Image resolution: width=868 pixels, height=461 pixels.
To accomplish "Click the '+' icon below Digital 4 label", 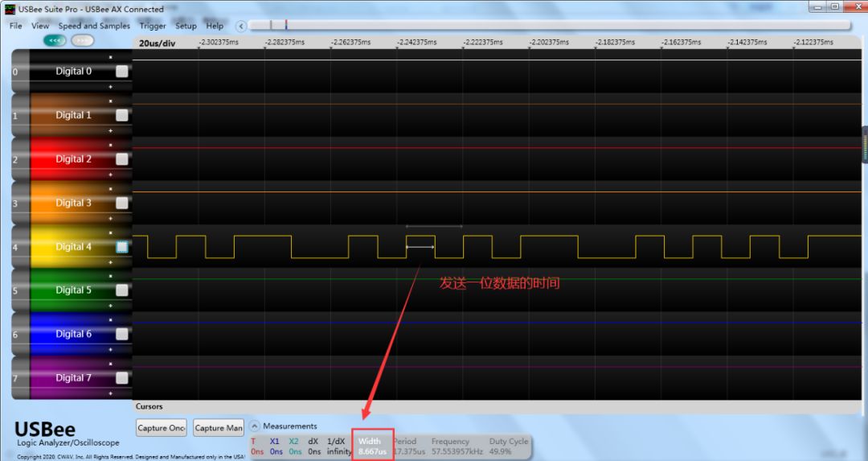I will click(x=111, y=261).
